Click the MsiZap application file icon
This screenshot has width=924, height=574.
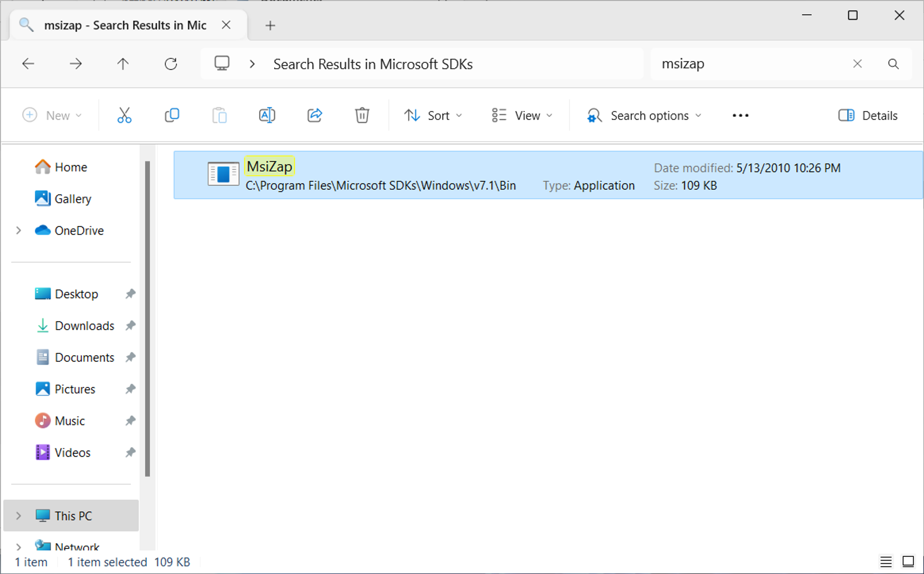tap(223, 174)
